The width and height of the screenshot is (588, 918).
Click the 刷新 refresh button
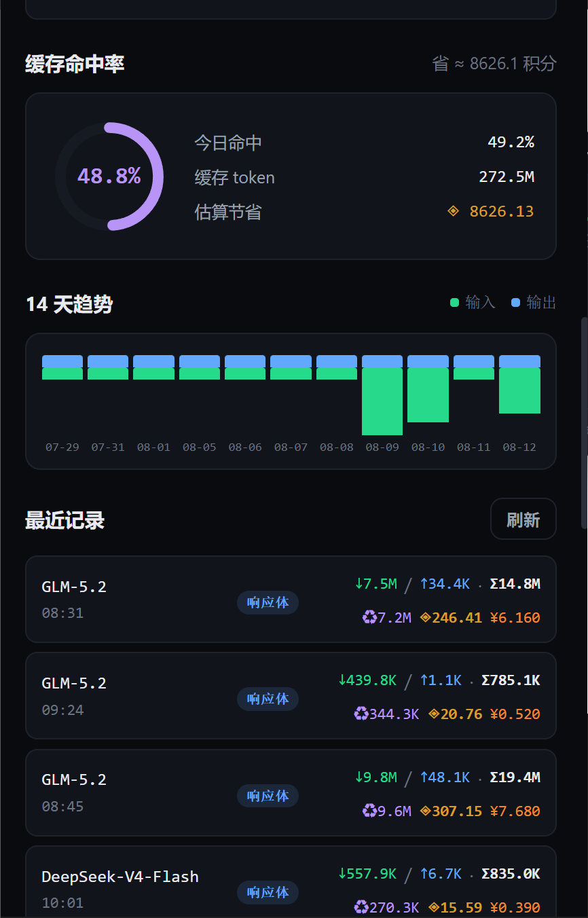click(523, 519)
